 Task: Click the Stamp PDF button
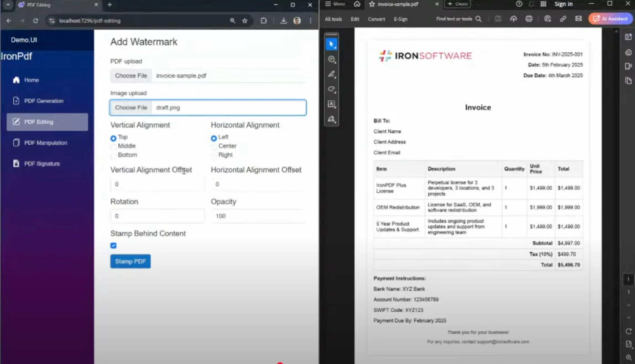[130, 261]
